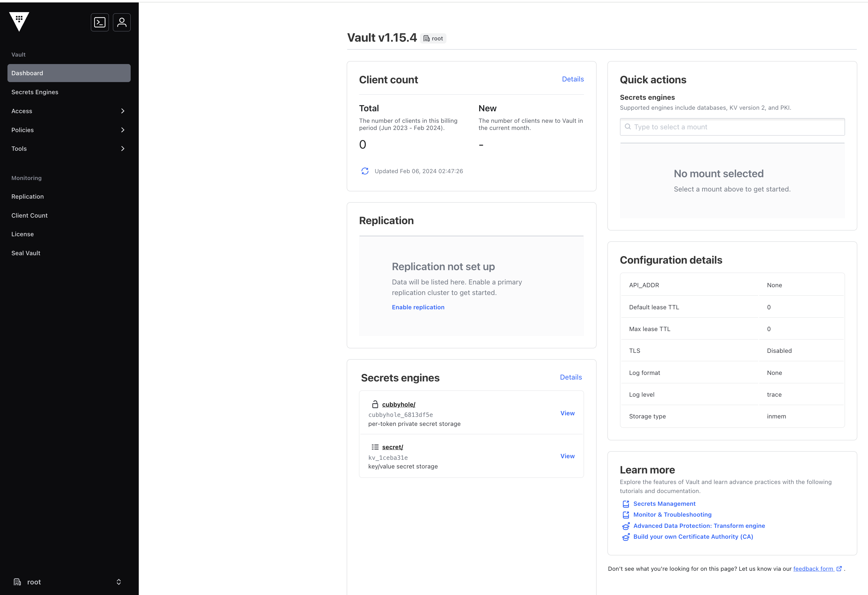Click the feedback form external-link icon
Viewport: 868px width, 595px height.
coord(839,569)
